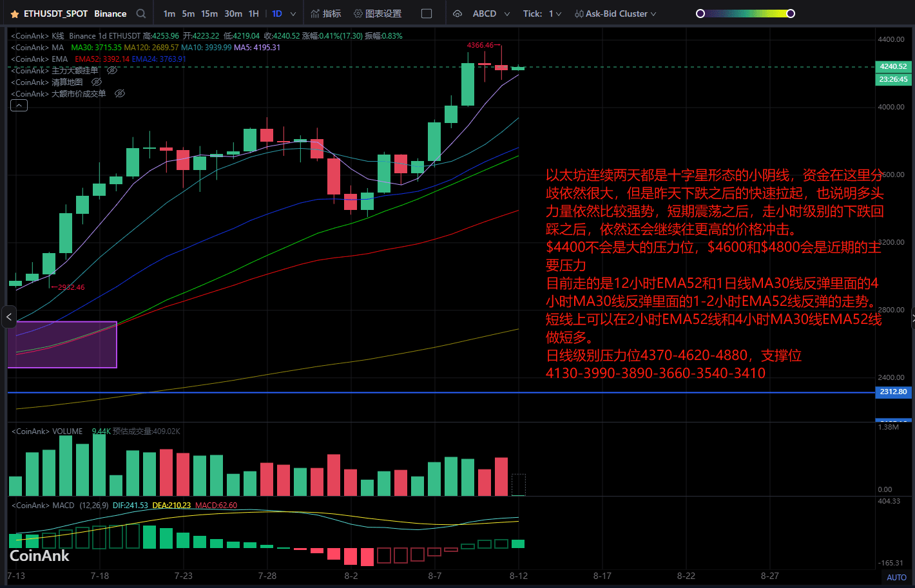The width and height of the screenshot is (915, 588).
Task: Open the ABCD template dropdown
Action: click(491, 14)
